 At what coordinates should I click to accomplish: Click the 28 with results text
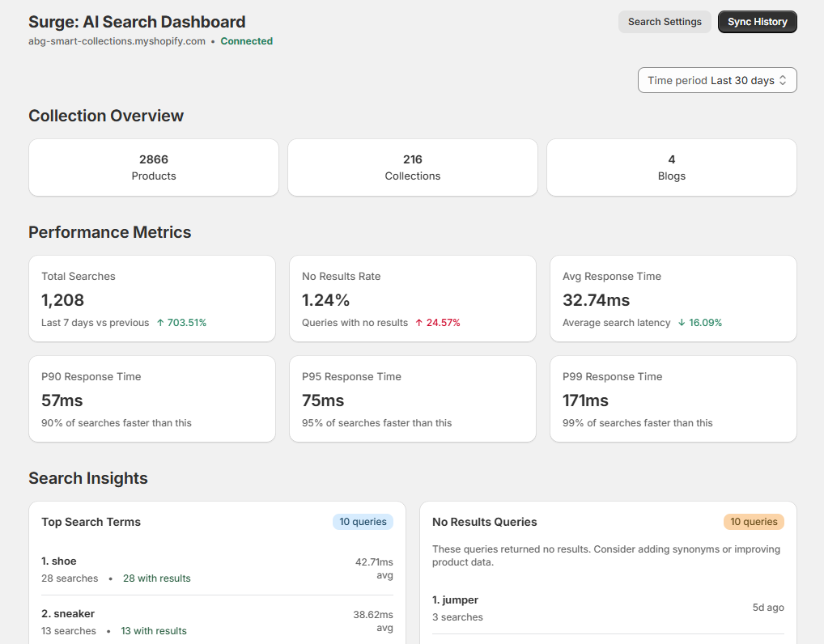tap(156, 578)
